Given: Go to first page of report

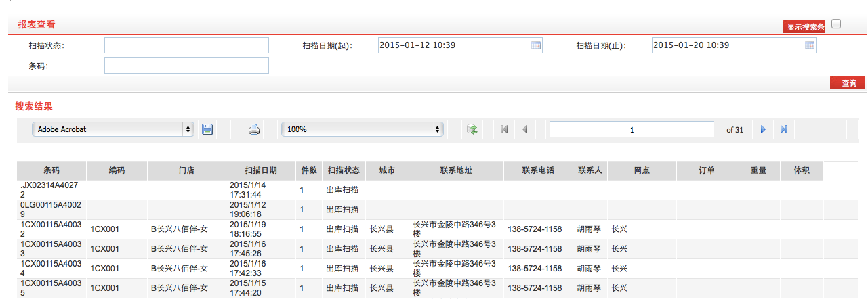Looking at the screenshot, I should tap(503, 129).
